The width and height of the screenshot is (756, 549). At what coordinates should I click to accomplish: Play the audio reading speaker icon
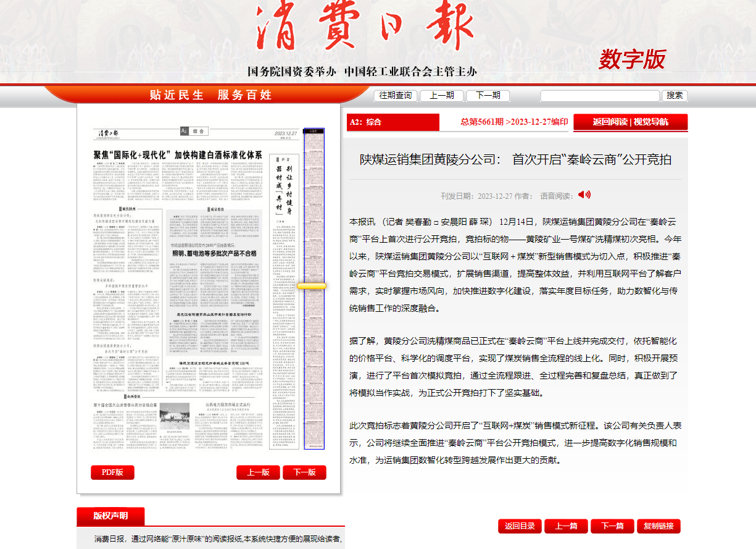coord(584,195)
